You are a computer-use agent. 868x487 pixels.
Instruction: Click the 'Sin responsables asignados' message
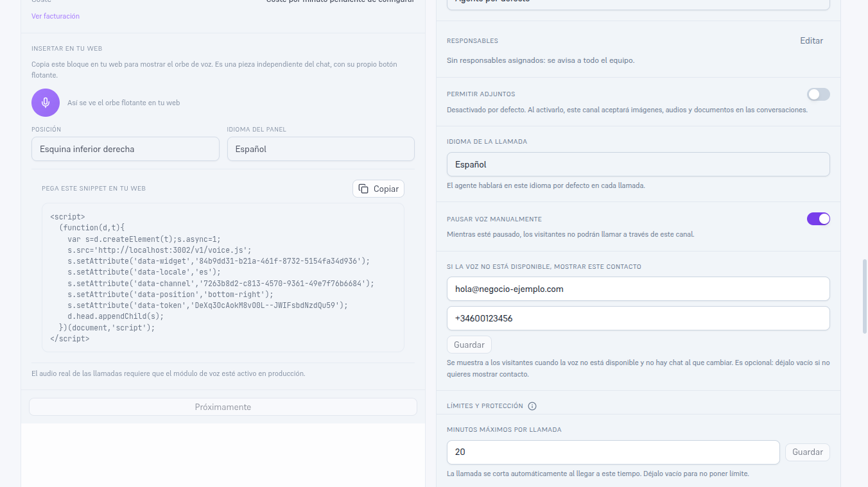click(541, 60)
